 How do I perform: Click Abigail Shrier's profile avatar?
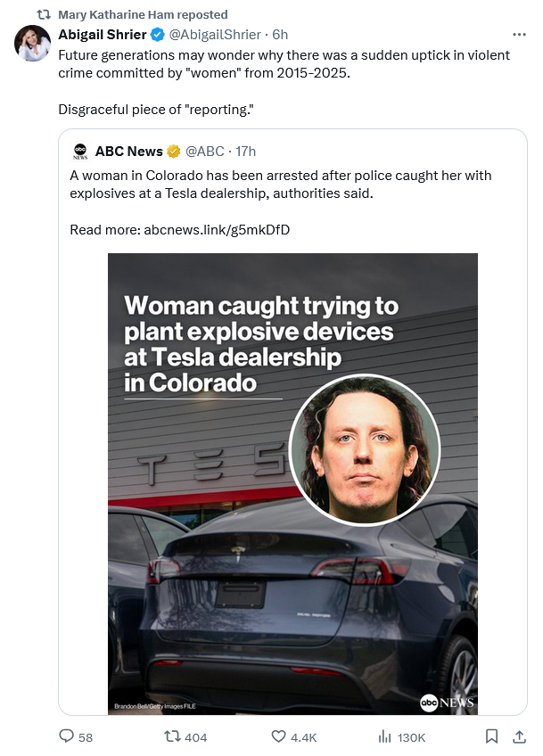click(32, 44)
